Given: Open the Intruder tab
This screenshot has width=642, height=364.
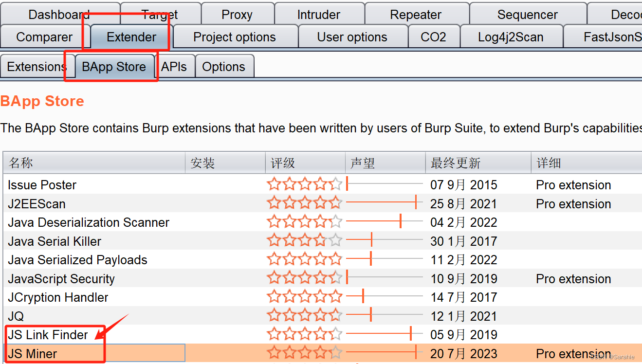Looking at the screenshot, I should (x=319, y=14).
